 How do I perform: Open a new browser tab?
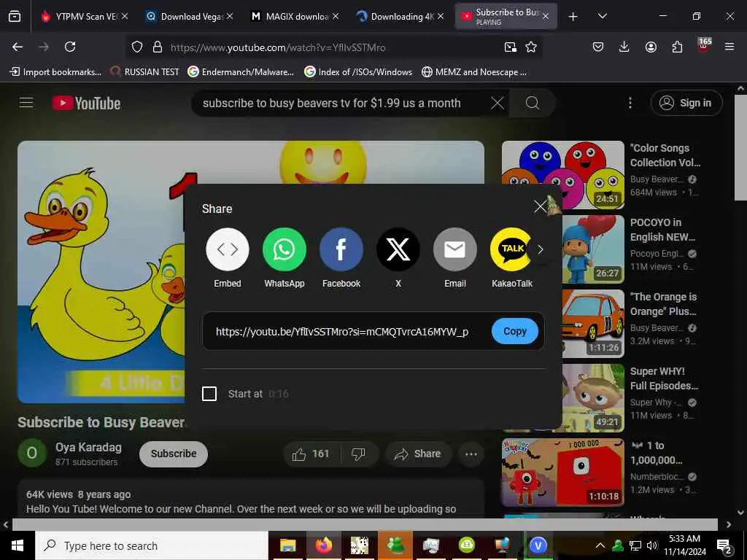[x=573, y=16]
